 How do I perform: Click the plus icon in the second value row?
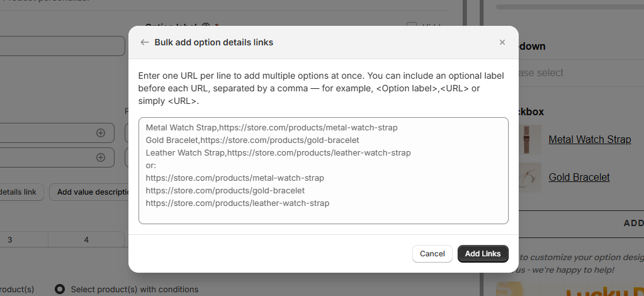(x=101, y=157)
